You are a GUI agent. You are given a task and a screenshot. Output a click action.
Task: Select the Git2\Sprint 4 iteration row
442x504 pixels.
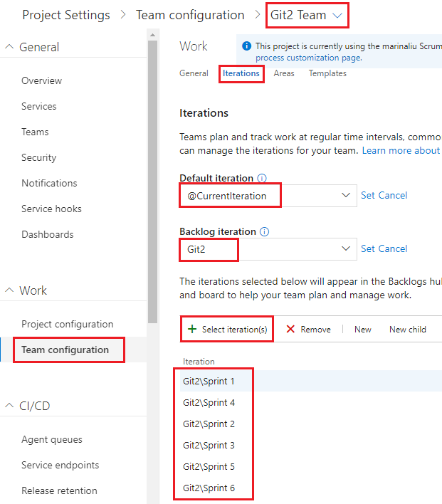209,402
